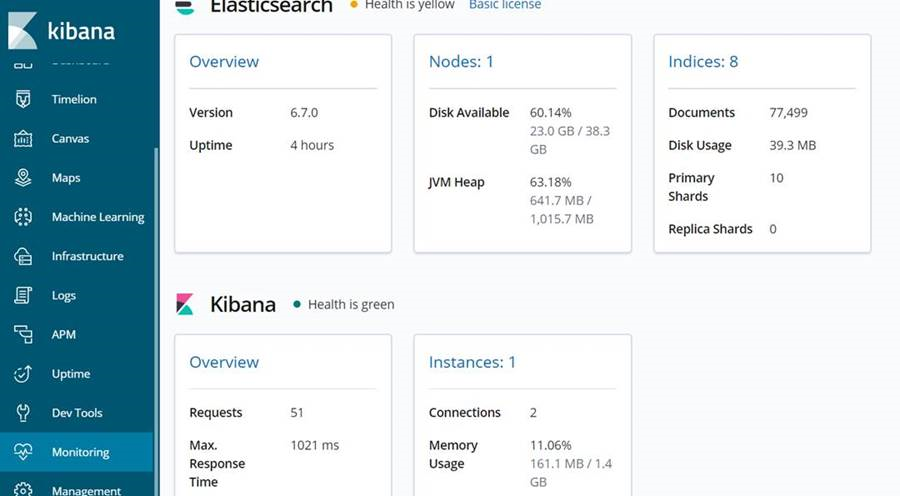Open the Instances: 1 link

point(472,362)
